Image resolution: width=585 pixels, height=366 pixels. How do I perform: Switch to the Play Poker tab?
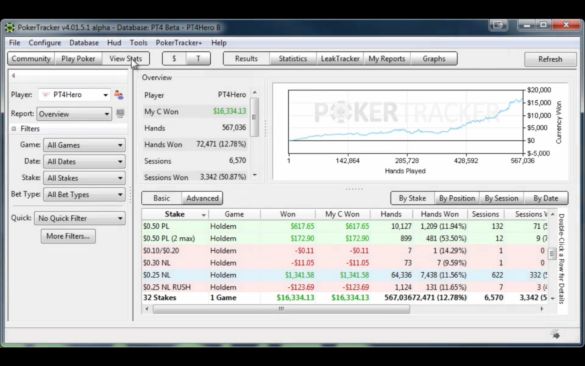[78, 59]
